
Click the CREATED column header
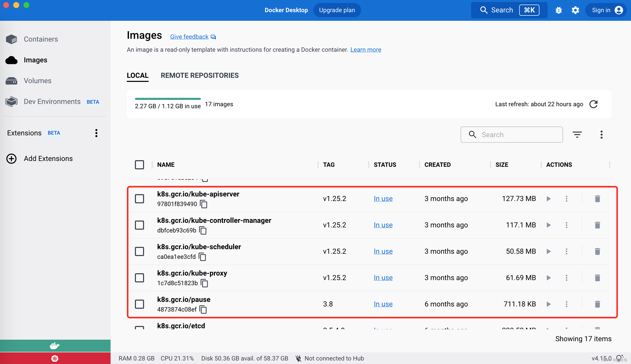(437, 165)
